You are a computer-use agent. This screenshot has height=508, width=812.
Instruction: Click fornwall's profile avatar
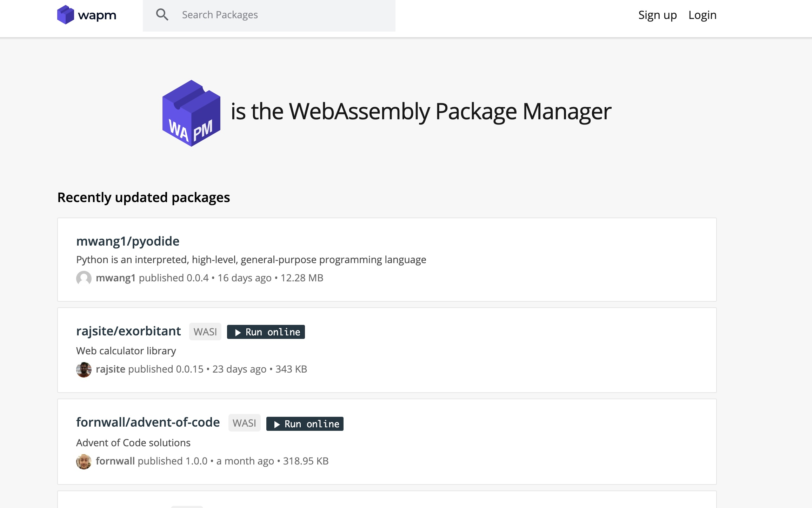click(x=84, y=461)
